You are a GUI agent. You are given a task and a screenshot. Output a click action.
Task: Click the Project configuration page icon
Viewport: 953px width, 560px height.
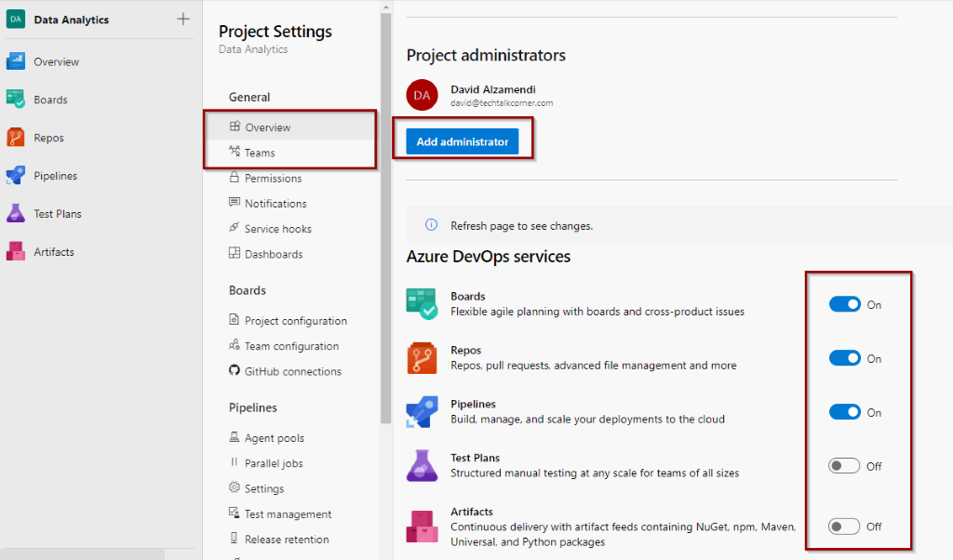(x=234, y=319)
